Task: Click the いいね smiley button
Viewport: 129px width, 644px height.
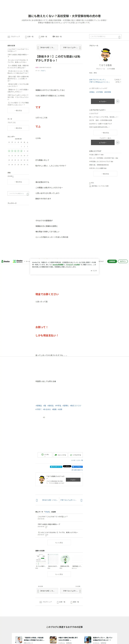Action: pyautogui.click(x=45, y=455)
